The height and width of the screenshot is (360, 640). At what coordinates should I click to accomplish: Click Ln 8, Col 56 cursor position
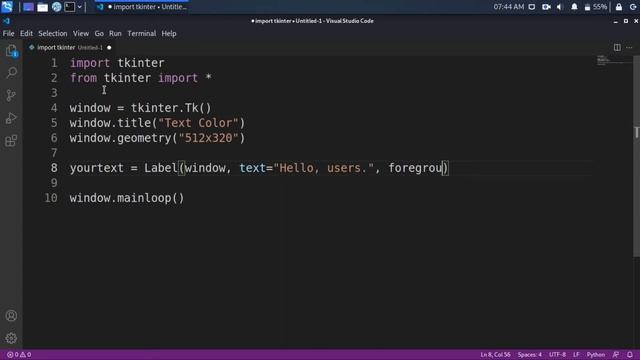[495, 355]
